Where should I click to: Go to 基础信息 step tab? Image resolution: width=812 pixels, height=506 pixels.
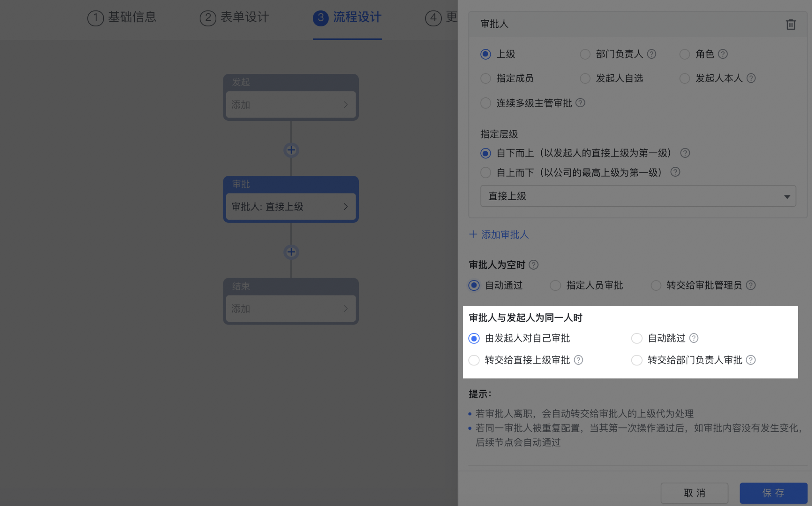click(x=122, y=17)
